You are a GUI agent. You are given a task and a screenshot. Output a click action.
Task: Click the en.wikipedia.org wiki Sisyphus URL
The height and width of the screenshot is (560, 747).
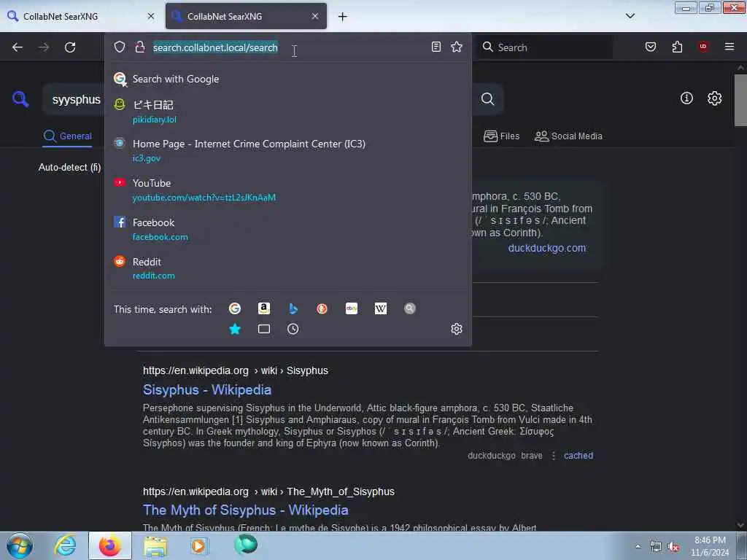coord(236,370)
